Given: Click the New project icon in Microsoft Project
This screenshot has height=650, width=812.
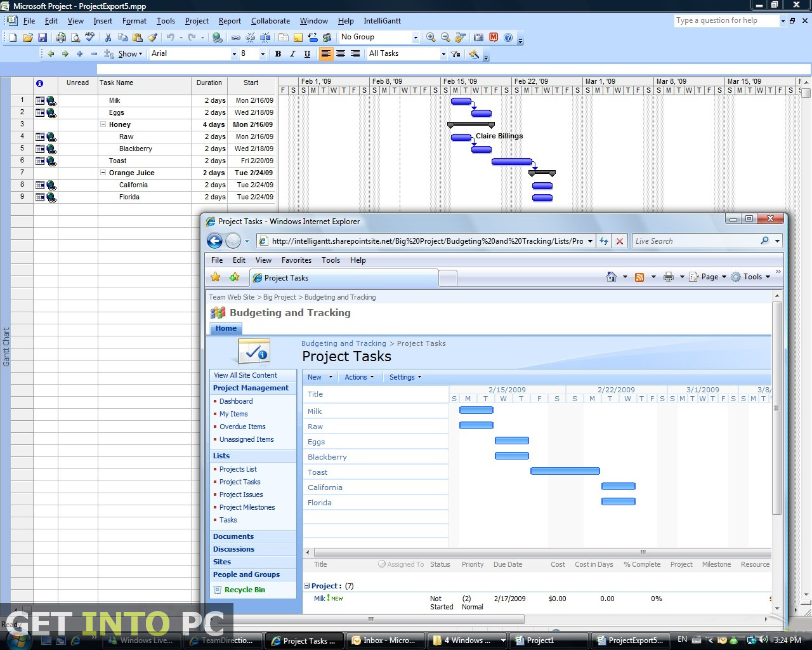Looking at the screenshot, I should click(13, 37).
